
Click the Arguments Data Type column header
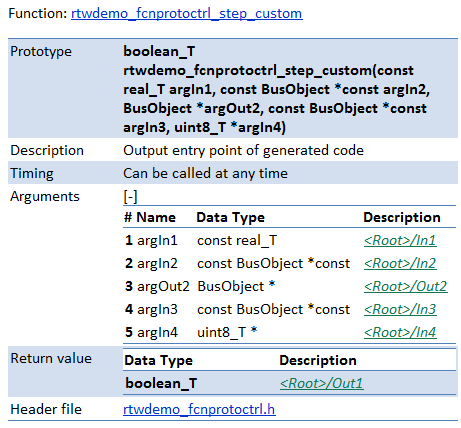[x=231, y=217]
